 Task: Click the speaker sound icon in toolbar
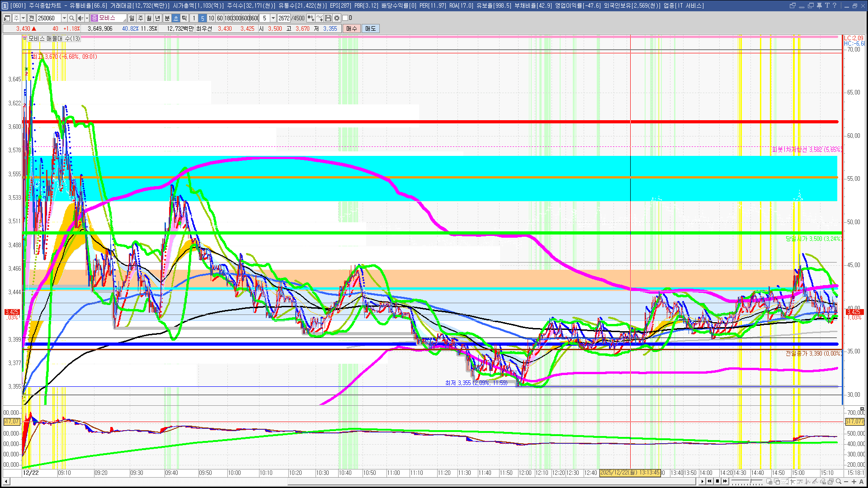(x=80, y=18)
